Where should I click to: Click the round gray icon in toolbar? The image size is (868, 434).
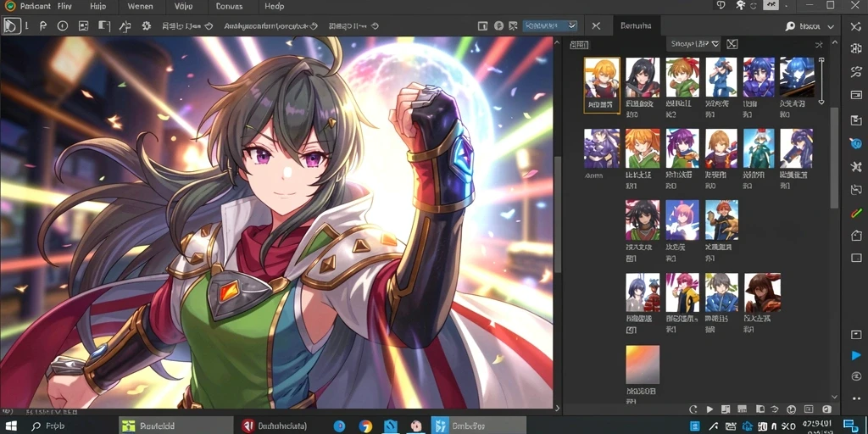pos(498,25)
